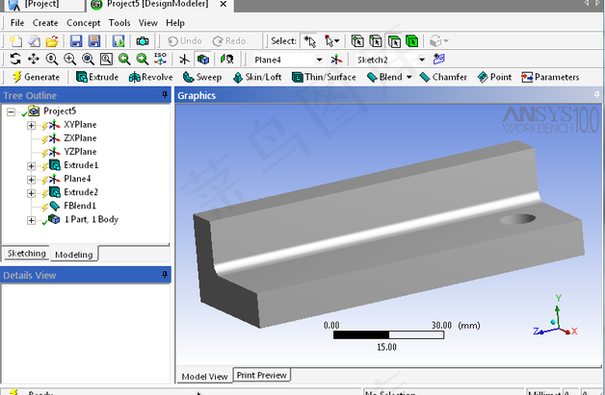Open the Plane4 plane dropdown
Image resolution: width=605 pixels, height=395 pixels.
coord(319,60)
